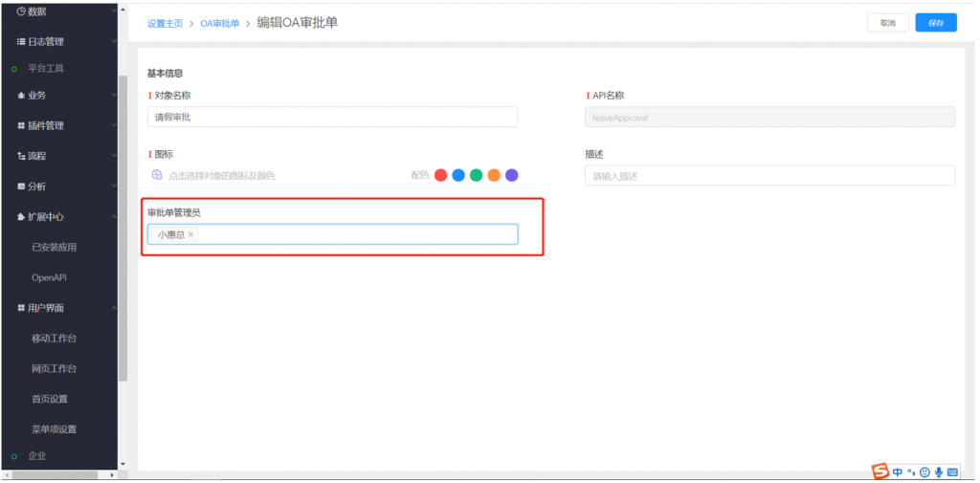Remove the 小惠总 tag from administrators
This screenshot has height=483, width=980.
tap(190, 234)
